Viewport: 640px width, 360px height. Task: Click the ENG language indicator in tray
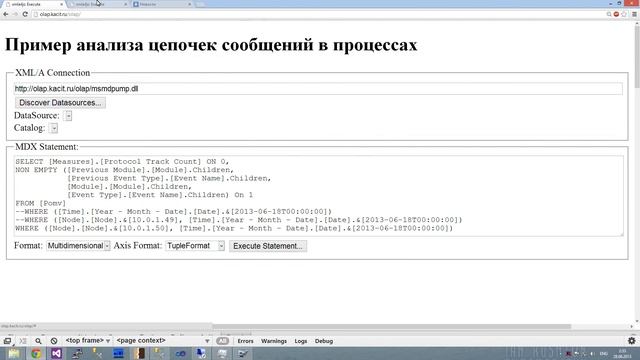604,353
